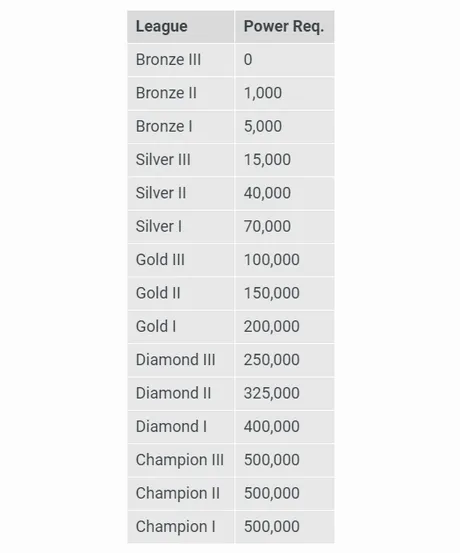Select the Champion III league cell
460x553 pixels.
click(181, 460)
